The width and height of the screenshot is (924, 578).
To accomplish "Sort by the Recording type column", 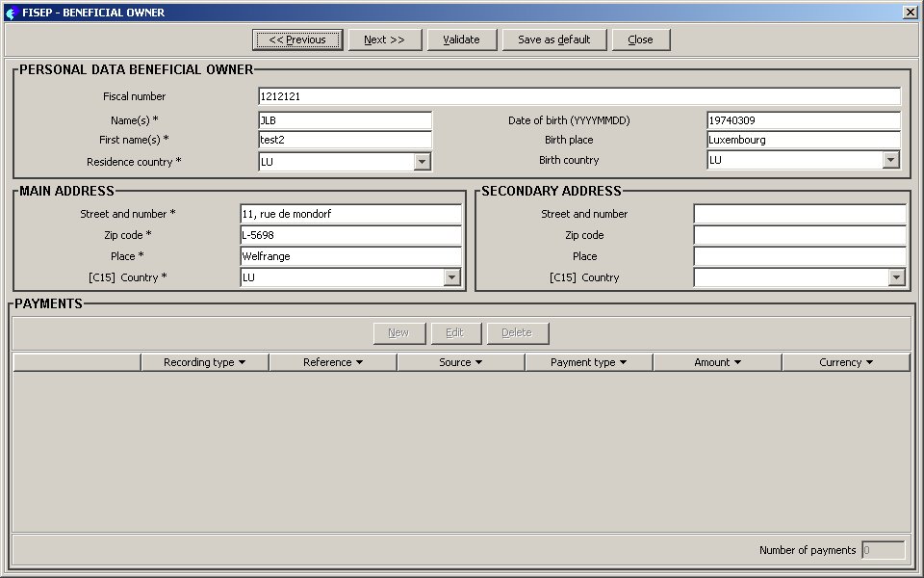I will [204, 362].
